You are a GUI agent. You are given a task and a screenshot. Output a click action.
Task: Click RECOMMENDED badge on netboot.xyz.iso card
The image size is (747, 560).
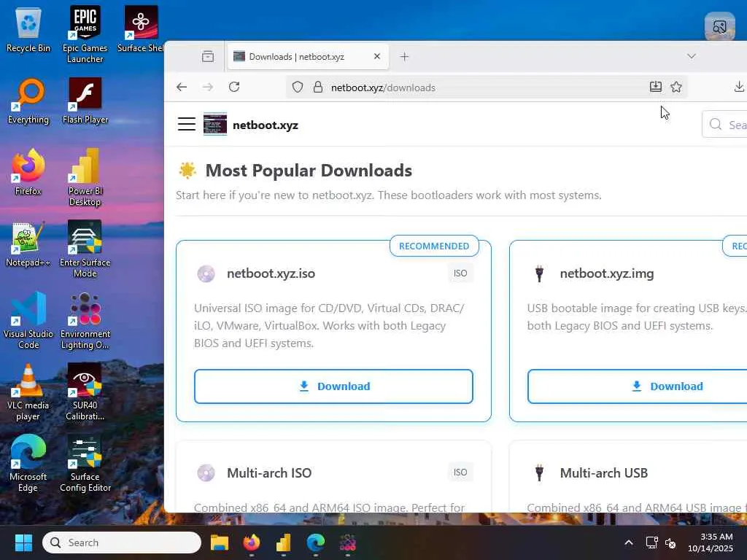point(434,246)
